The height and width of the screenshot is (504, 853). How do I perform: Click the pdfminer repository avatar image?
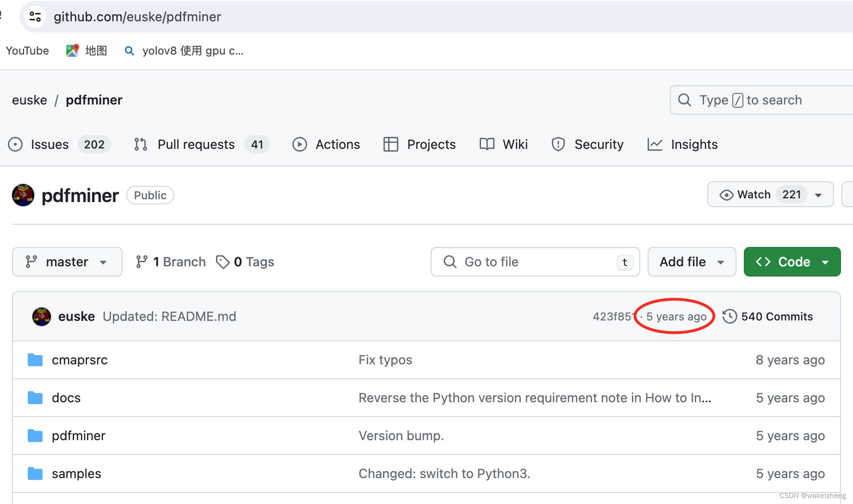(23, 195)
